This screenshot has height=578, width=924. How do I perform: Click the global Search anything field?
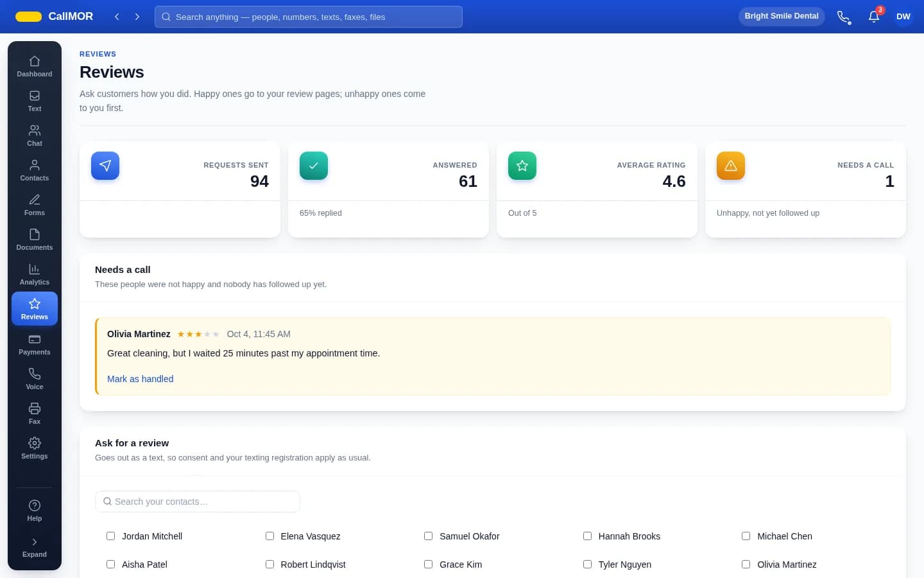[309, 17]
